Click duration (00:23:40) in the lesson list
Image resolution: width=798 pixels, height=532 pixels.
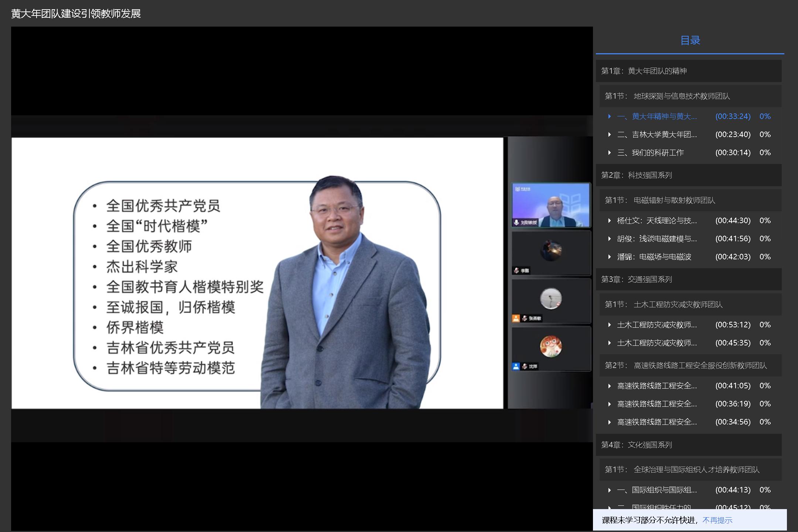point(733,134)
